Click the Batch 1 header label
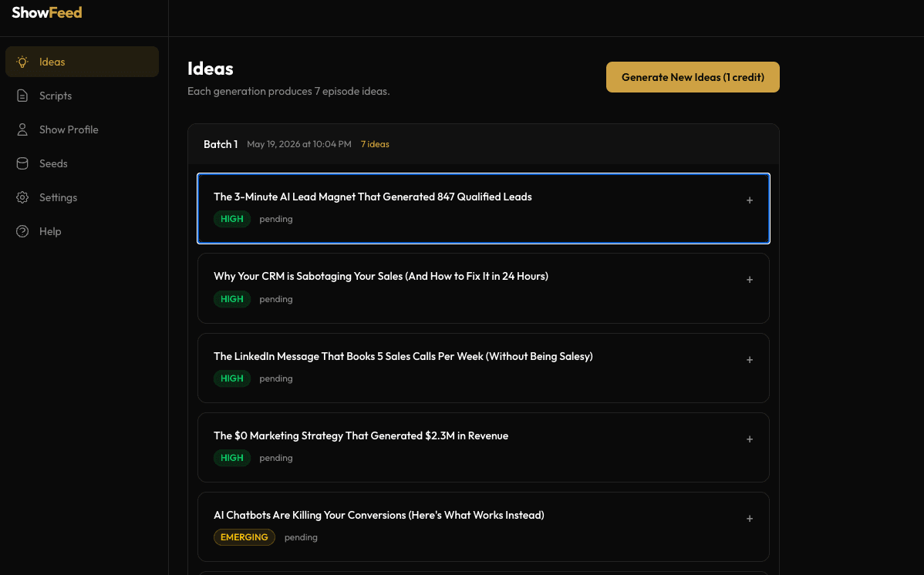 [x=221, y=144]
